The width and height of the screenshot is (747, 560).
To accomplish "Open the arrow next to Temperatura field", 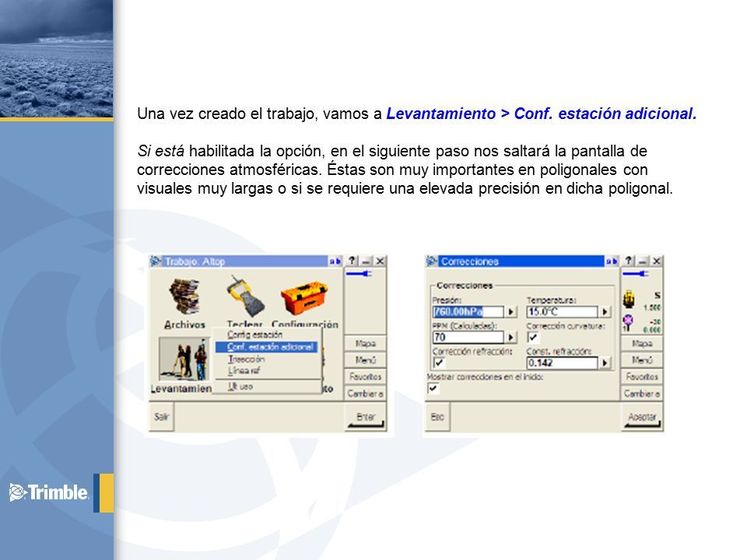I will (x=605, y=312).
